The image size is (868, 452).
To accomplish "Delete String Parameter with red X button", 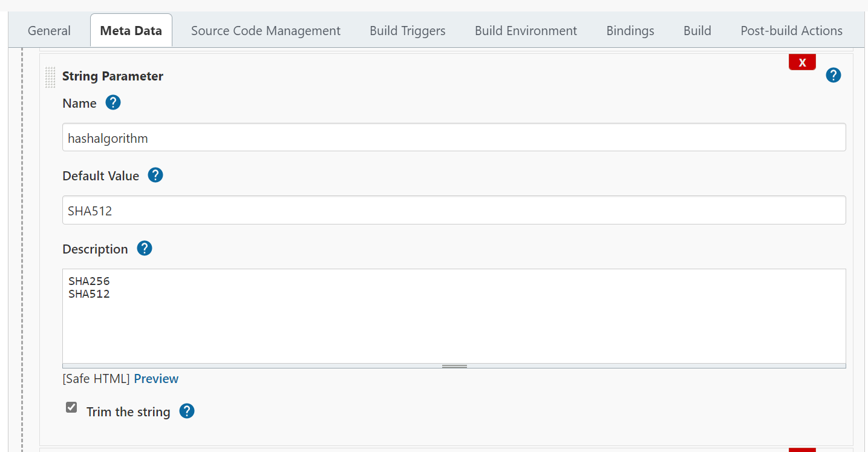I will tap(802, 62).
